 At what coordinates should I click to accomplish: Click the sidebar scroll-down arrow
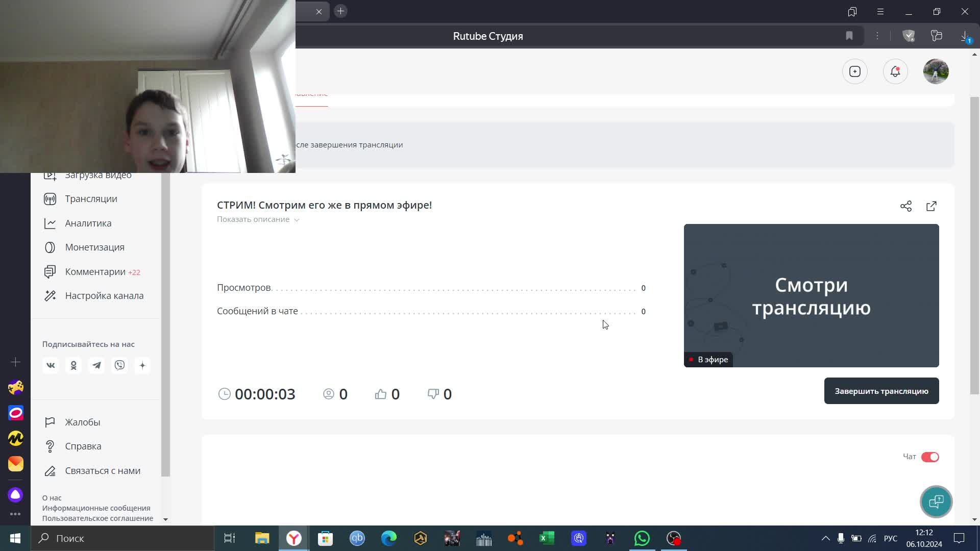click(165, 519)
